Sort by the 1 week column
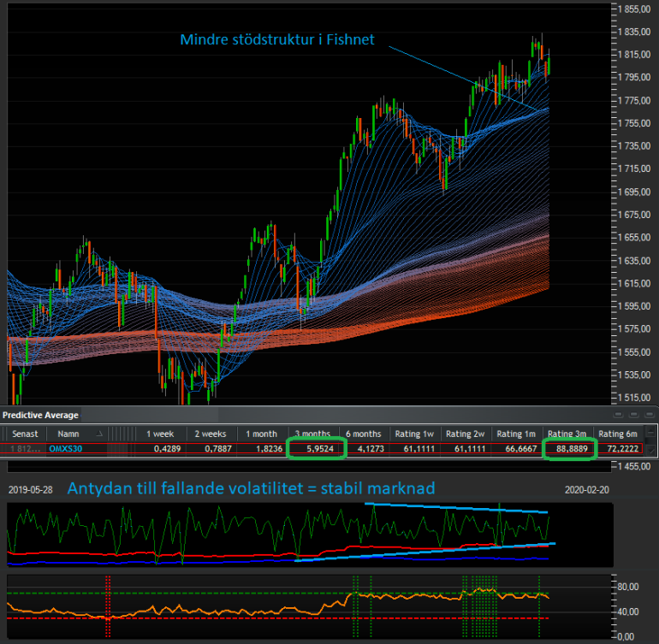The image size is (659, 644). click(x=160, y=434)
